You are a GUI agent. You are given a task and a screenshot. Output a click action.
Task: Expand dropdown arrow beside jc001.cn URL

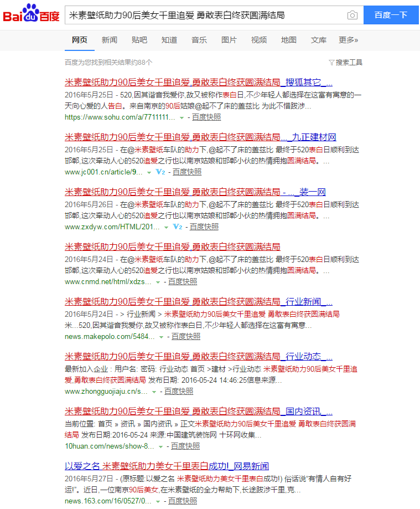pyautogui.click(x=149, y=172)
